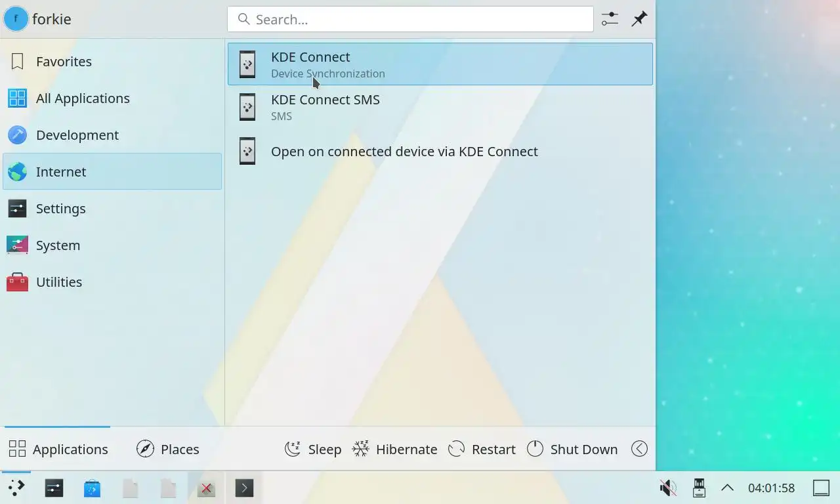Image resolution: width=840 pixels, height=504 pixels.
Task: Select the Internet category
Action: (x=112, y=171)
